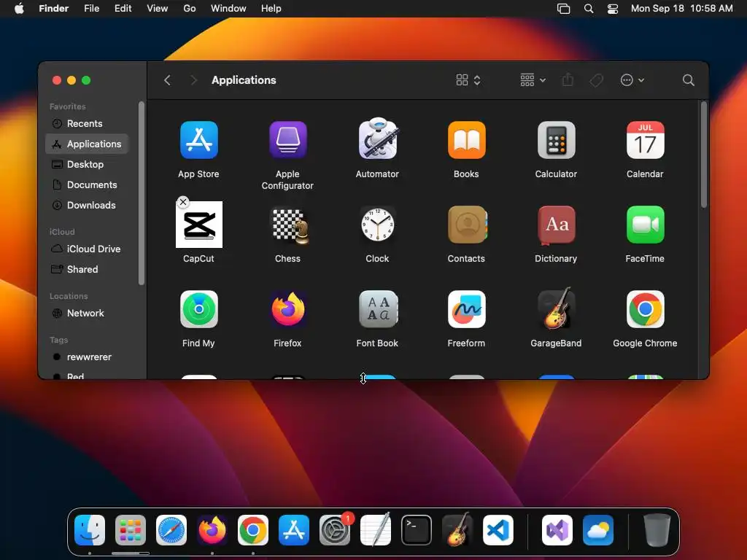The height and width of the screenshot is (560, 747).
Task: Select the FaceTime app icon
Action: pyautogui.click(x=645, y=225)
